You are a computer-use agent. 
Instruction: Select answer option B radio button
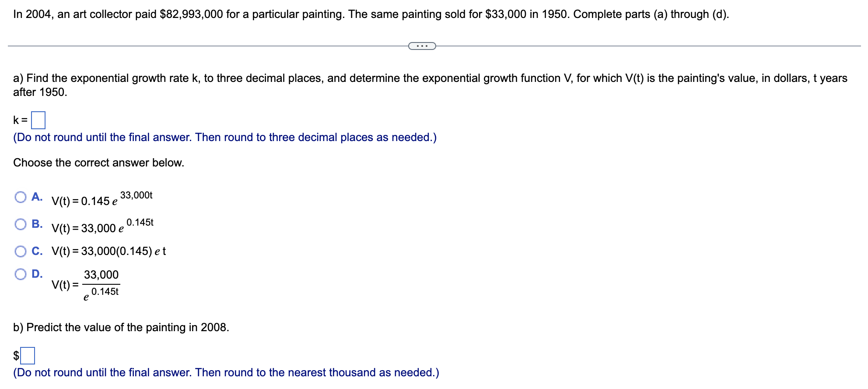[x=20, y=224]
